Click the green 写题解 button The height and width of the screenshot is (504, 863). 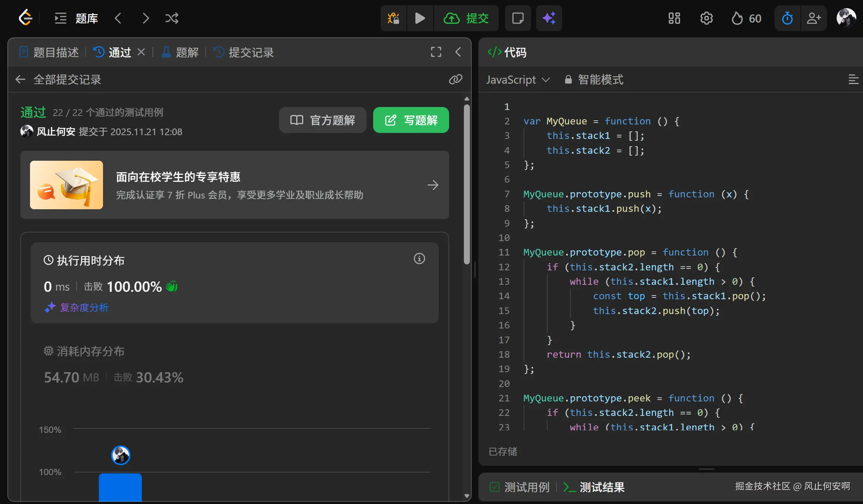pos(411,120)
